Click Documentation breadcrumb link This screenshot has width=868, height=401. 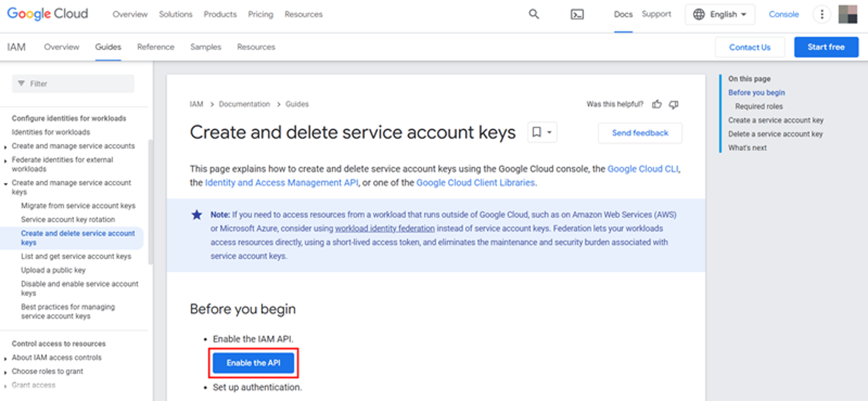click(x=244, y=104)
